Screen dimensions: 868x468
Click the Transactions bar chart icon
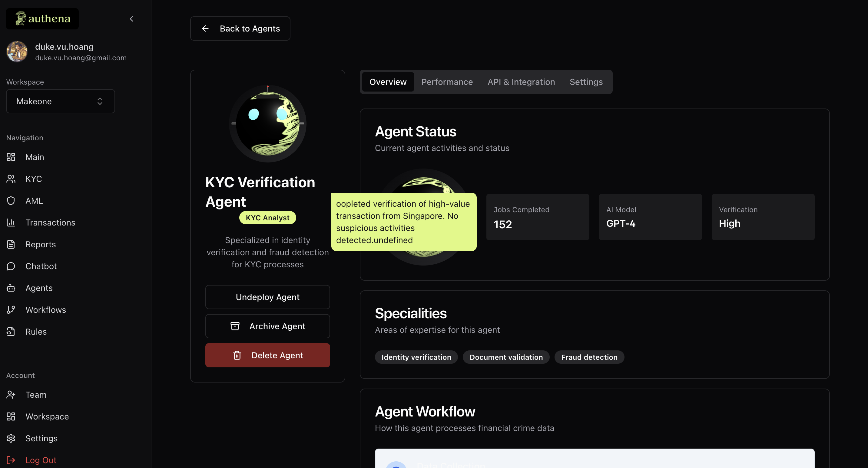point(11,222)
